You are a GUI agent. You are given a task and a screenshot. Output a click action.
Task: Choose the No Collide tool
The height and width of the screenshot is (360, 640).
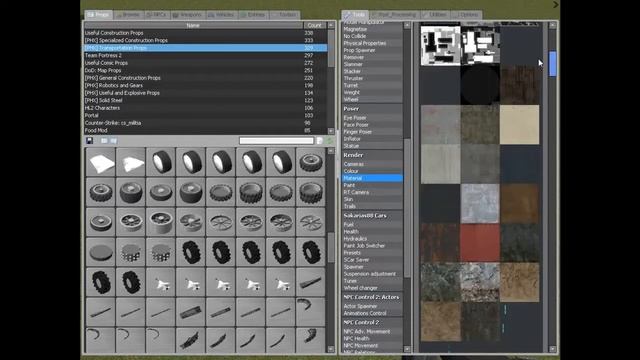[x=372, y=36]
